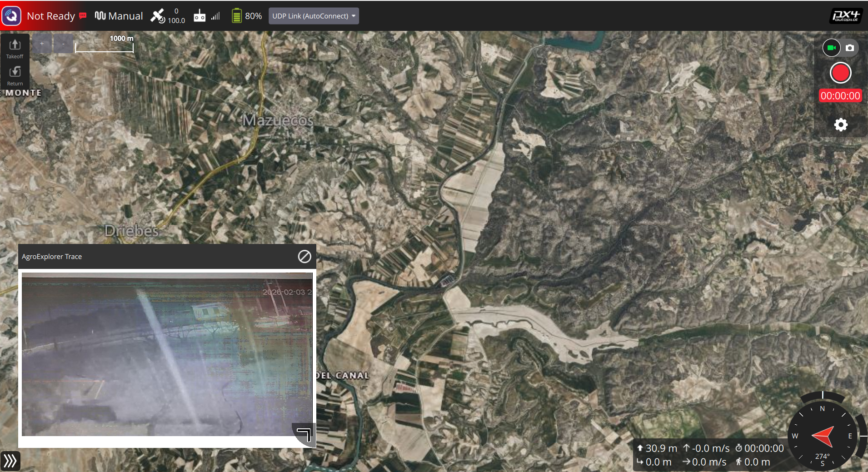The height and width of the screenshot is (472, 868).
Task: Open the Manual flight mode selector
Action: [119, 15]
